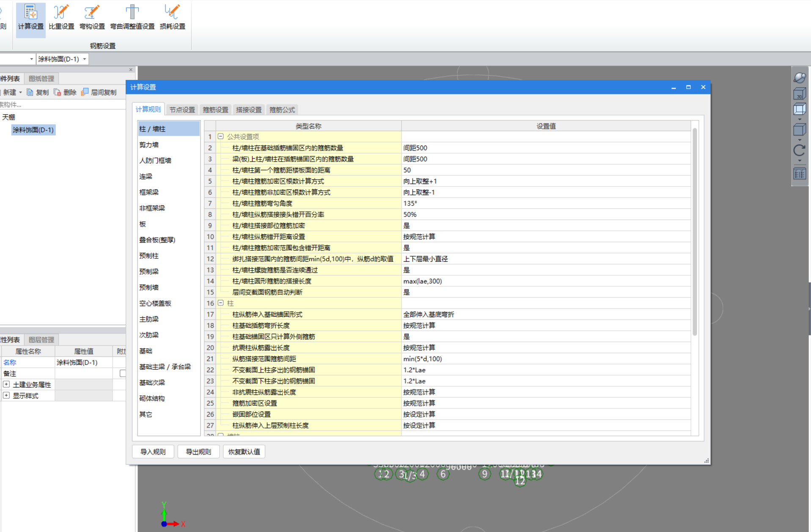Select 人防门框墙 in category list
The width and height of the screenshot is (811, 532).
168,161
